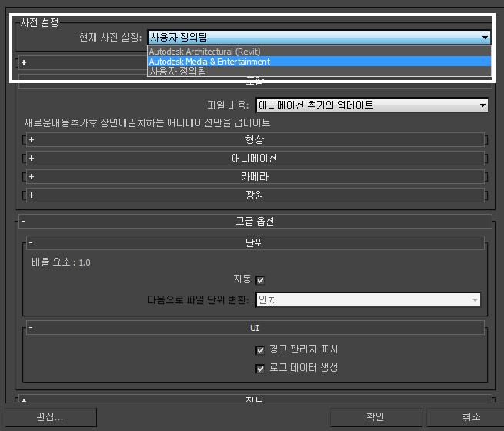Screen dimensions: 504x431
Task: Select 사용자 정의됨 option in the preset list
Action: point(319,71)
